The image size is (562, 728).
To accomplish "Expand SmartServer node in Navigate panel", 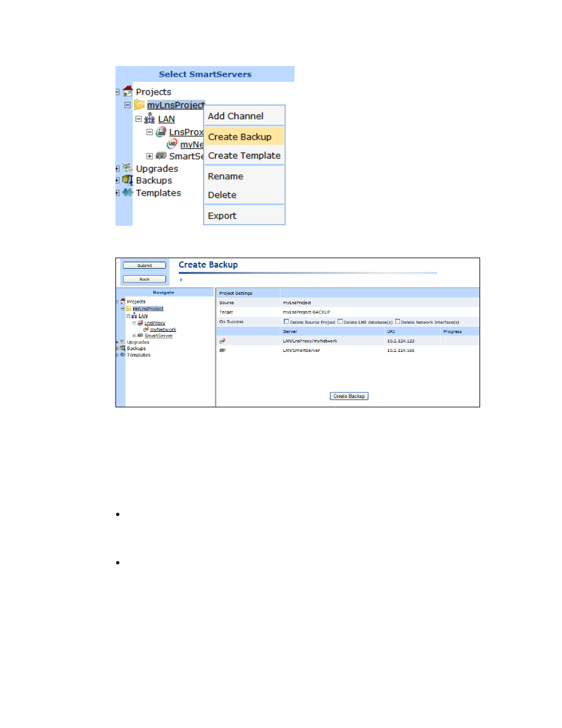I will [134, 335].
